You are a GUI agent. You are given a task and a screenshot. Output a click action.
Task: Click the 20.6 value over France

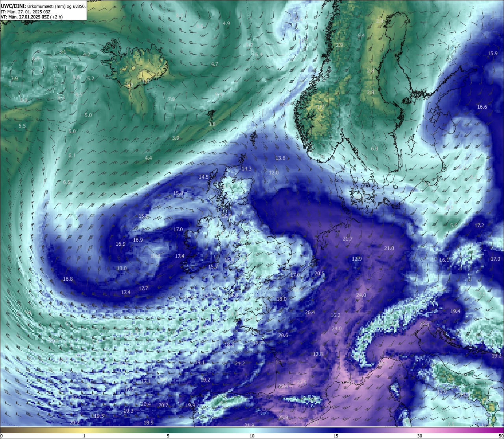283,335
